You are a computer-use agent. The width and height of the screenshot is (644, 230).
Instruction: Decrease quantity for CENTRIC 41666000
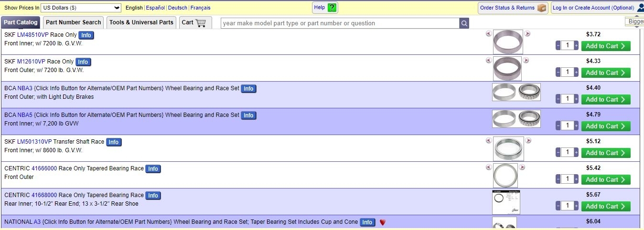(558, 179)
